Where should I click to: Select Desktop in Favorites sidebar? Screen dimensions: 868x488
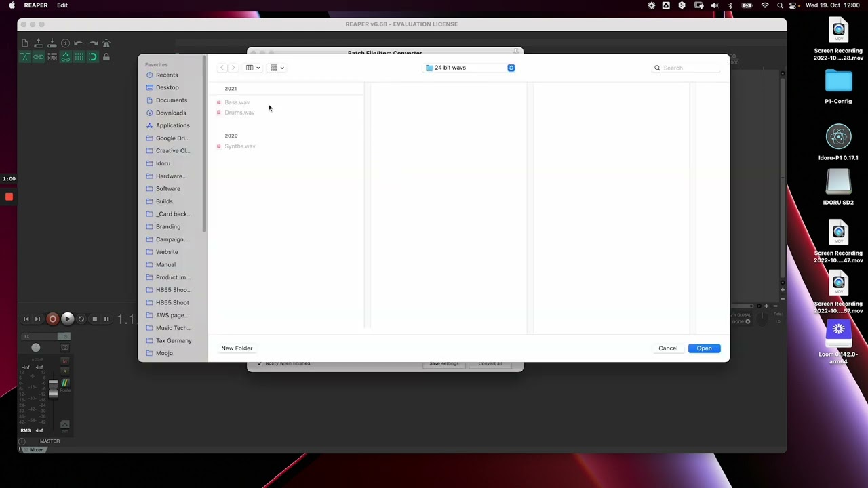167,87
